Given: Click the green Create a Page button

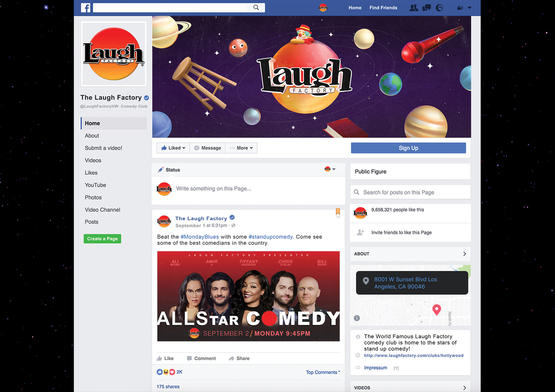Looking at the screenshot, I should [102, 239].
